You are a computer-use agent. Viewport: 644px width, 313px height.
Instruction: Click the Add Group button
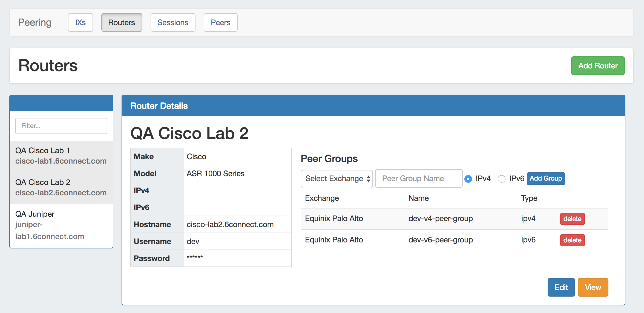(x=546, y=178)
